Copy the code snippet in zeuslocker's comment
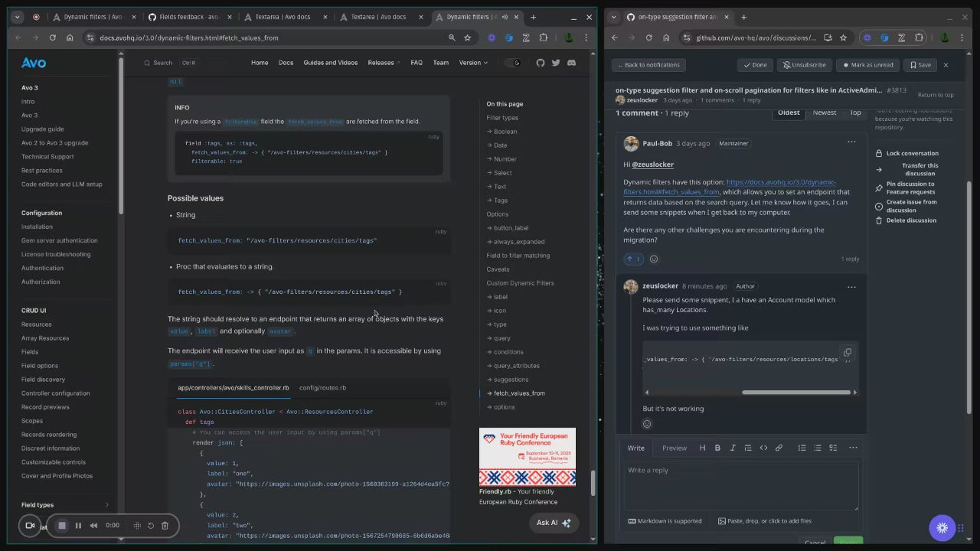 [x=847, y=353]
